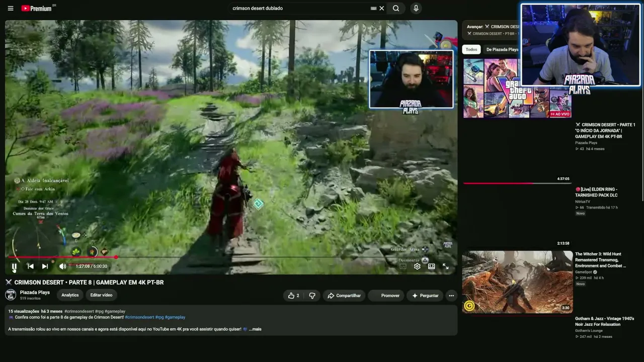Screen dimensions: 644x362
Task: Open the blue #crimsondesert hashtag in description
Action: click(x=139, y=317)
